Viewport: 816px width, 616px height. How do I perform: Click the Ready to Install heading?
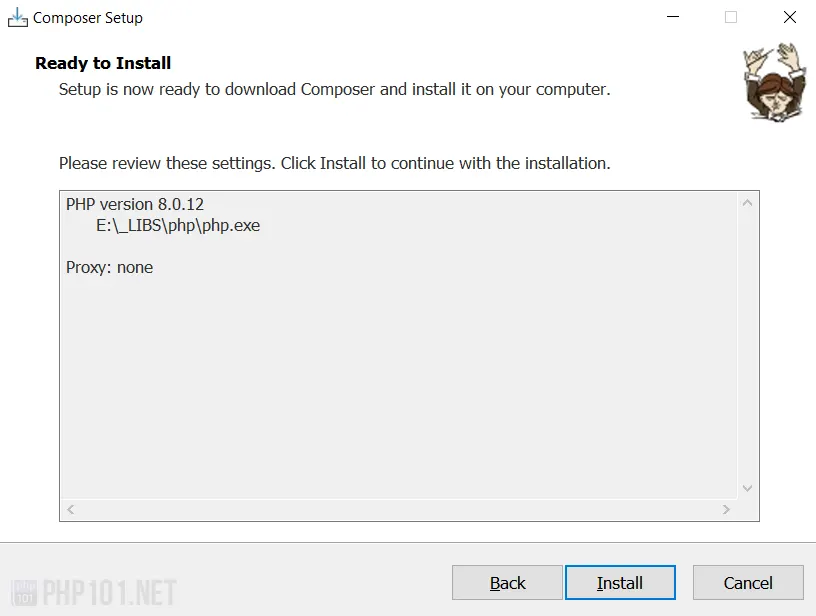click(x=103, y=63)
